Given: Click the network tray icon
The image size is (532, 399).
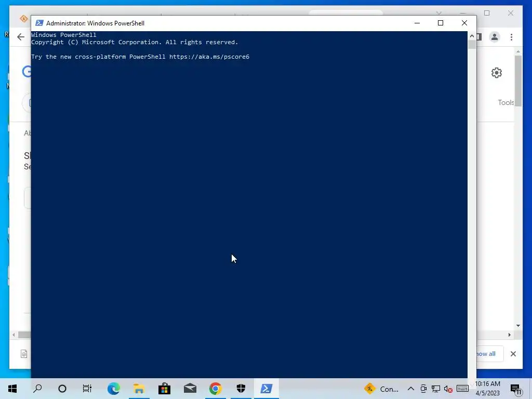Looking at the screenshot, I should pyautogui.click(x=436, y=389).
